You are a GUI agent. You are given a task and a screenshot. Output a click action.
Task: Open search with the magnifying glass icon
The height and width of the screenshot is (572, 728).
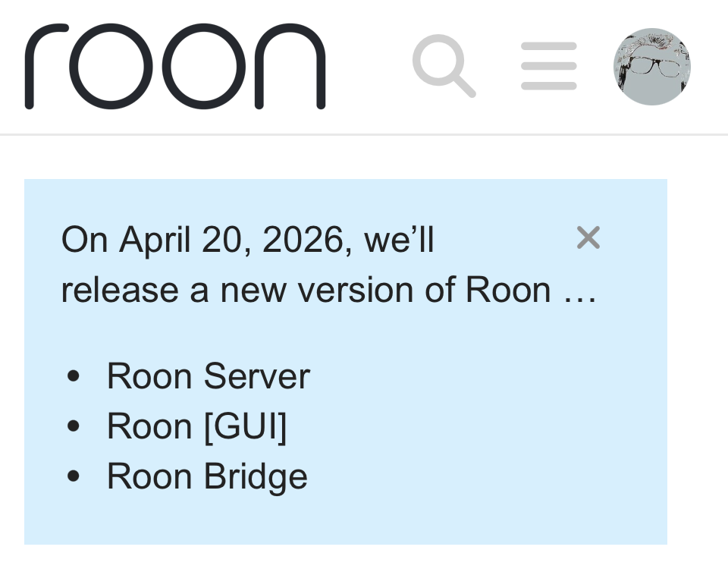[x=444, y=66]
